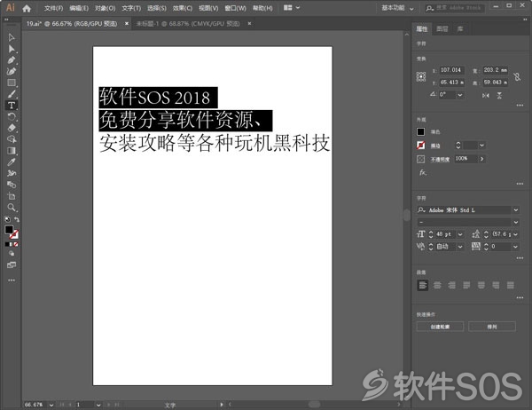Viewport: 532px width, 410px height.
Task: Select the Curvature tool
Action: [12, 71]
